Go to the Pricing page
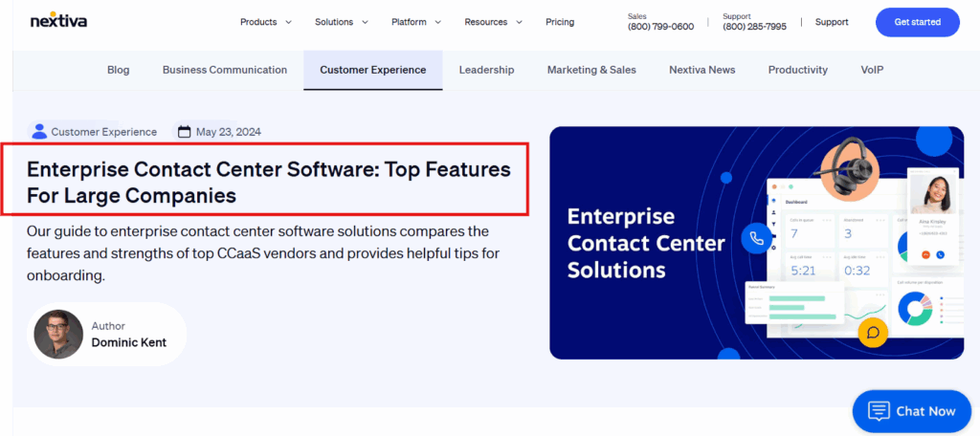The width and height of the screenshot is (980, 436). coord(559,22)
